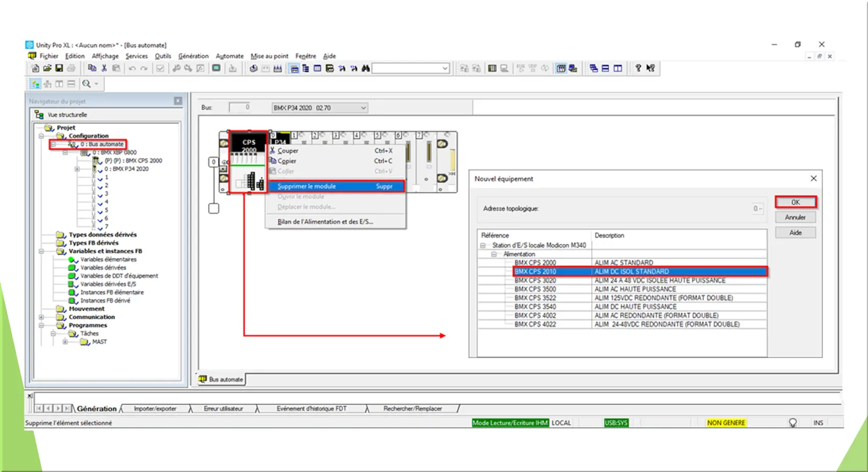Open the search combo box dropdown arrow

point(445,68)
